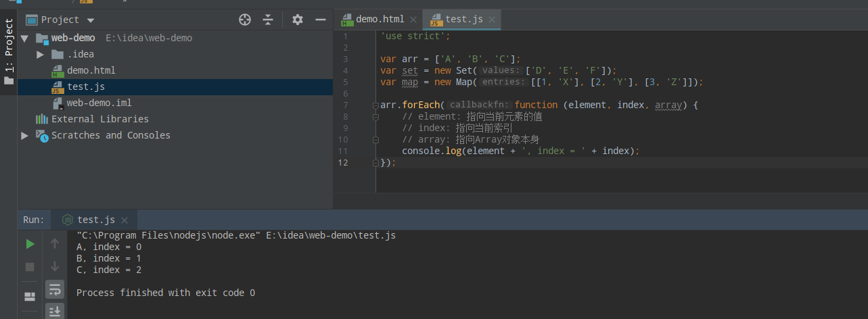
Task: Toggle comment fold marker at line 8
Action: [x=375, y=117]
